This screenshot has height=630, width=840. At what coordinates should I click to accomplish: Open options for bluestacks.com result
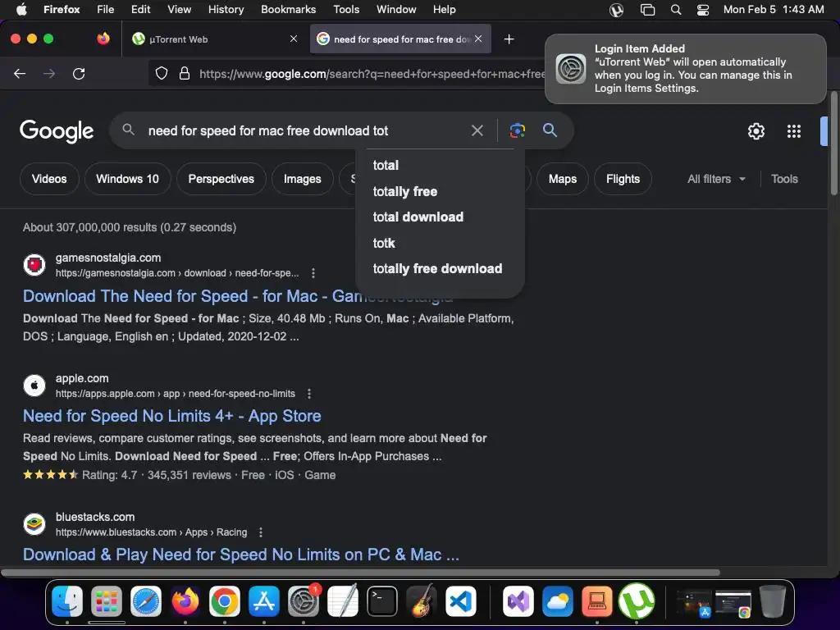(x=261, y=532)
